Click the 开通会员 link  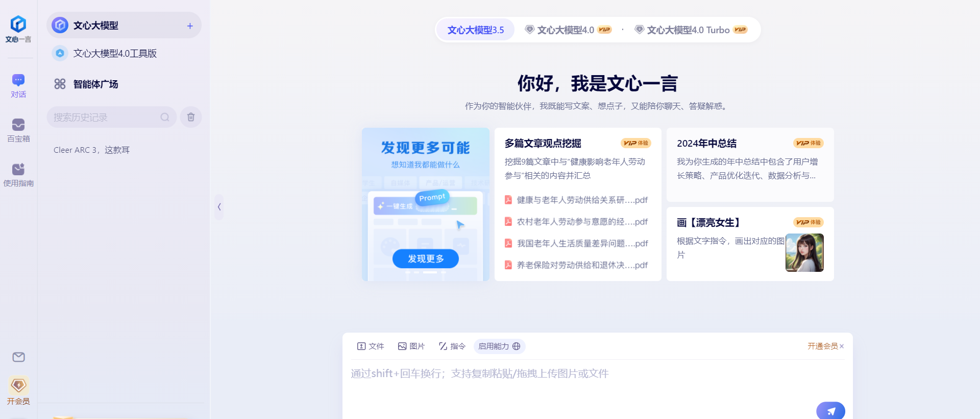tap(822, 346)
